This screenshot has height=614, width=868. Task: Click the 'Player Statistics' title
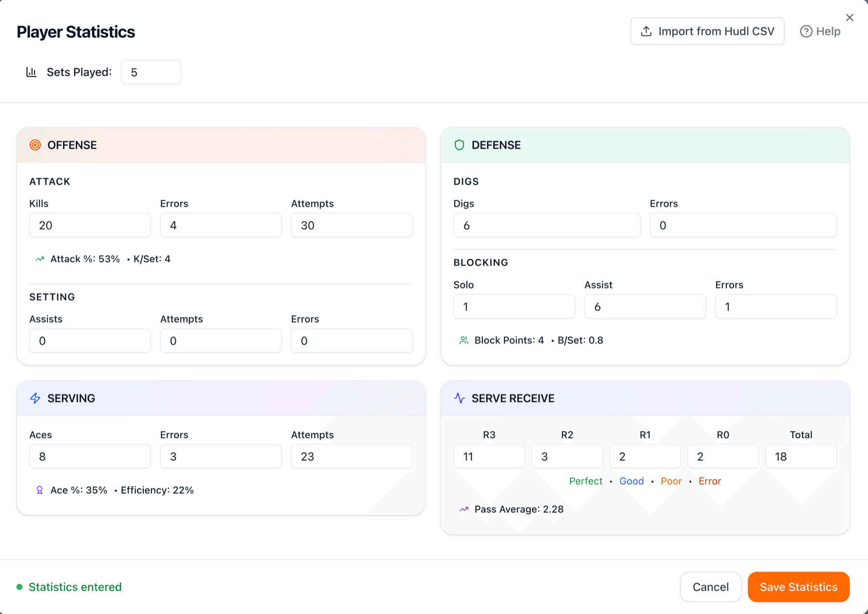point(76,32)
